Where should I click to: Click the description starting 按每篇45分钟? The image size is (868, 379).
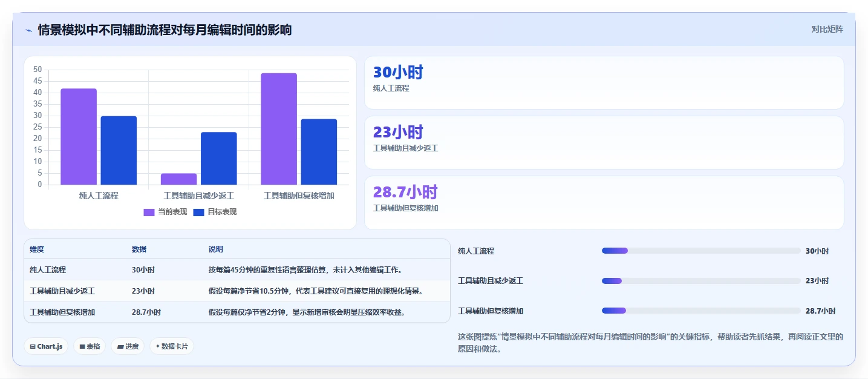[305, 270]
